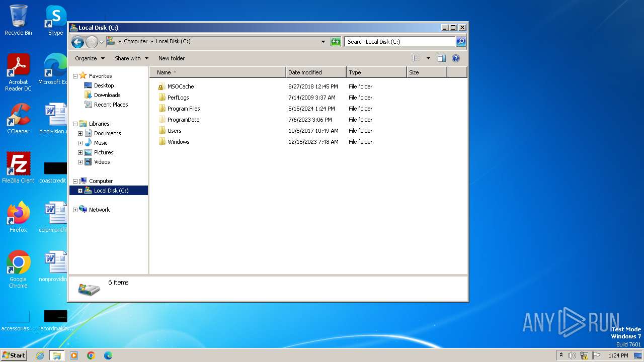Screen dimensions: 644x362
Task: Select the Firefox desktop shortcut
Action: click(18, 217)
